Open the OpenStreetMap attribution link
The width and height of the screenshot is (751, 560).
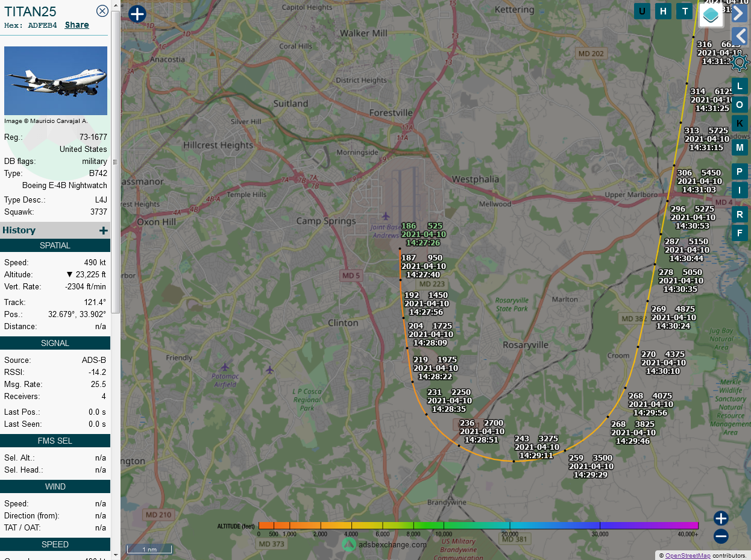[x=688, y=555]
